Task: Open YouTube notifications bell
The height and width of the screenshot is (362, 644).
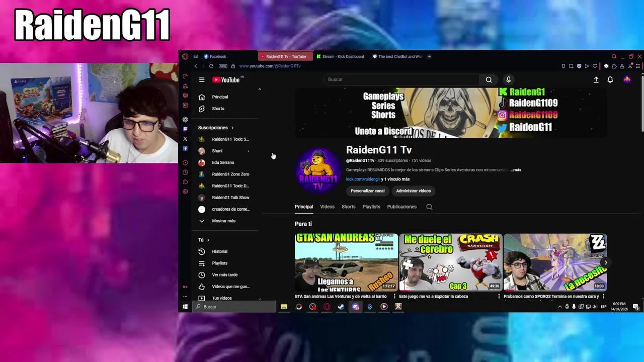Action: point(610,79)
